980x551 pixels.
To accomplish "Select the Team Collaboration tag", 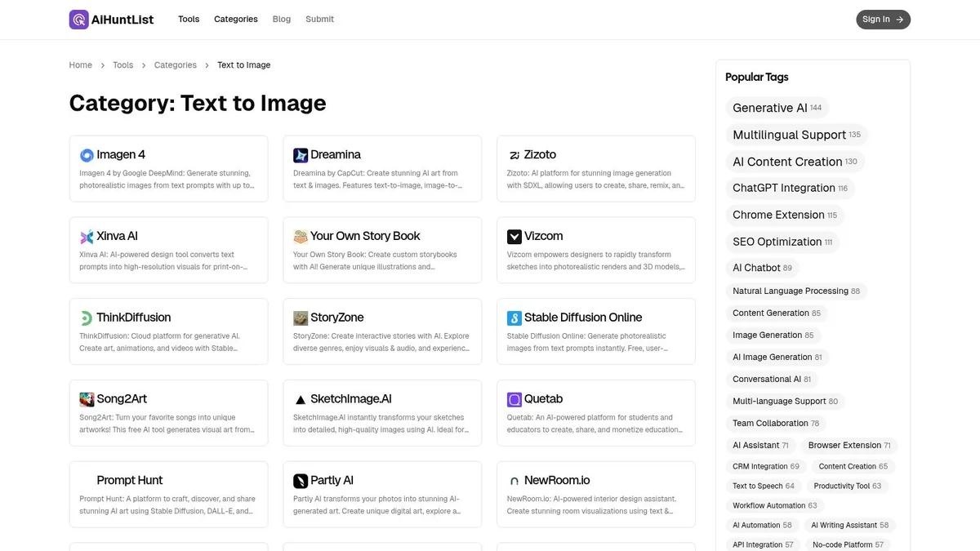I will (776, 423).
